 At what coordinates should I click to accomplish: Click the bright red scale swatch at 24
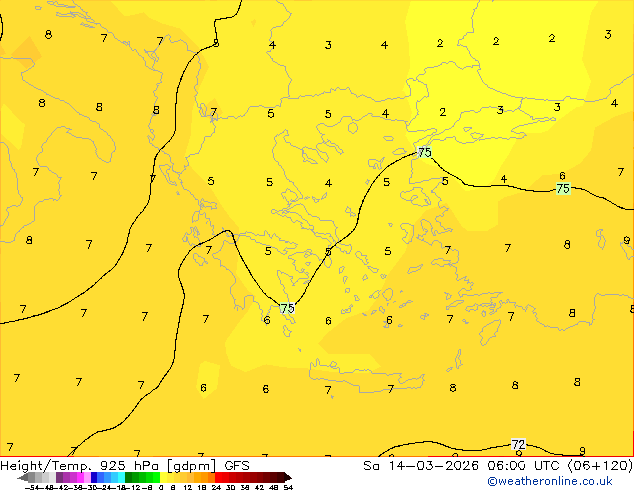click(x=218, y=477)
